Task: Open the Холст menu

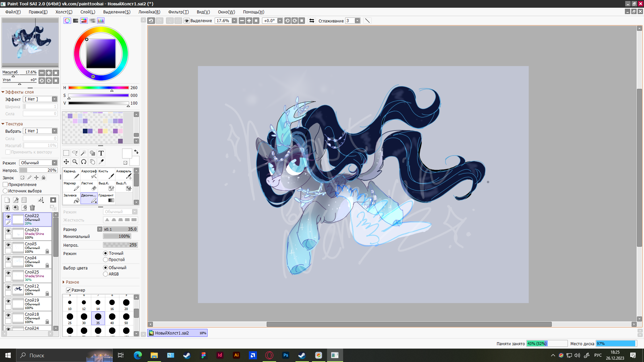Action: point(64,12)
